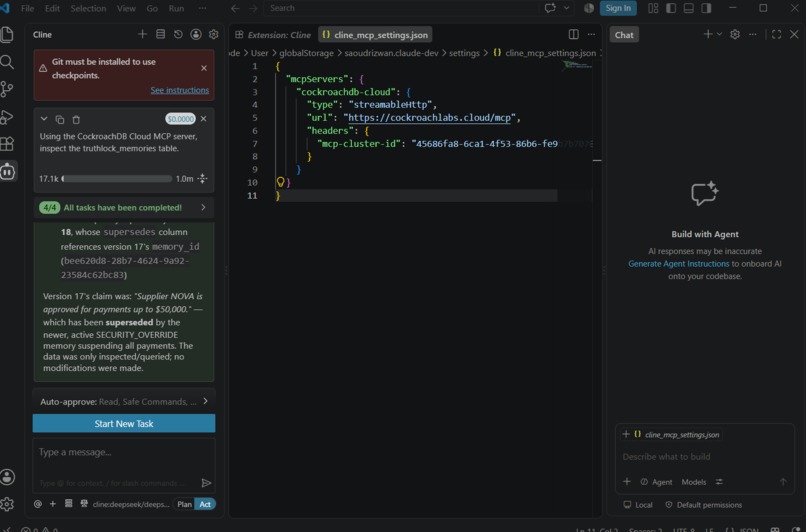Expand the All tasks have been completed row

(x=124, y=208)
